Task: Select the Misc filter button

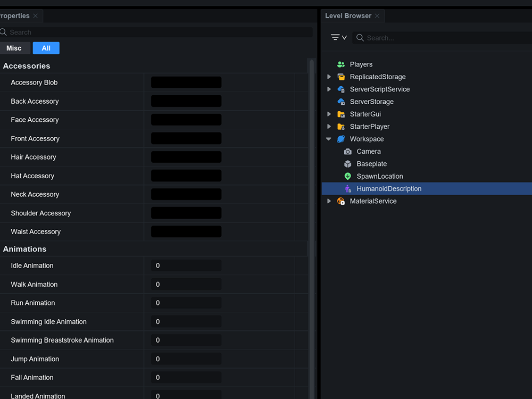Action: [14, 48]
